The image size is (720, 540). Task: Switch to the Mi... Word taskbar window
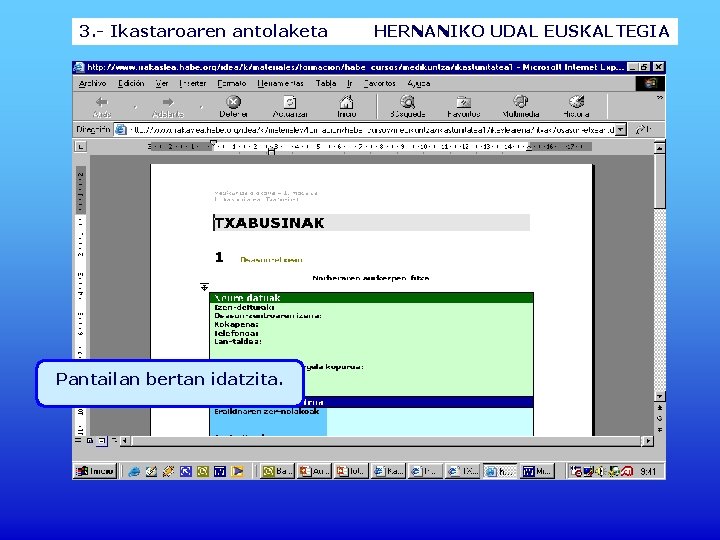tap(537, 471)
